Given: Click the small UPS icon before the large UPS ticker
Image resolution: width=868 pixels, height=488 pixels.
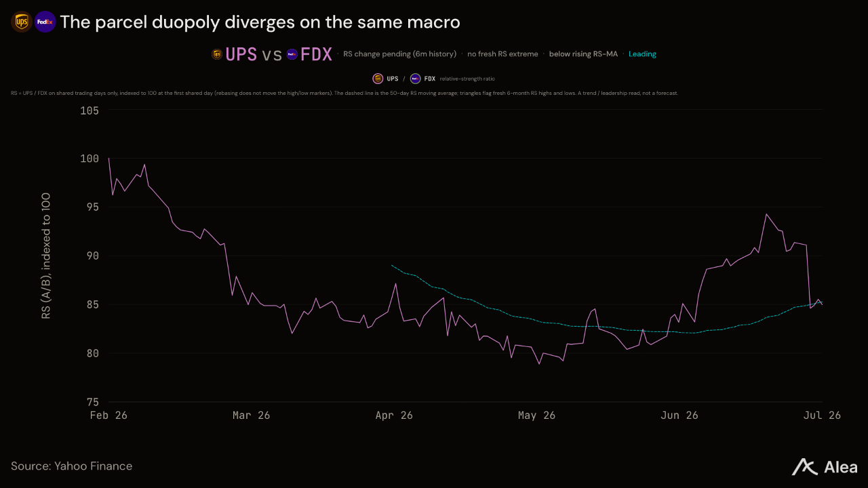Looking at the screenshot, I should click(217, 54).
